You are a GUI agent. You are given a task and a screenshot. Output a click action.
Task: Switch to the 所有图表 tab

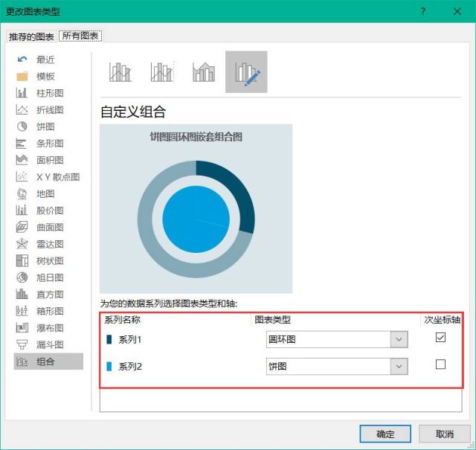pyautogui.click(x=80, y=36)
